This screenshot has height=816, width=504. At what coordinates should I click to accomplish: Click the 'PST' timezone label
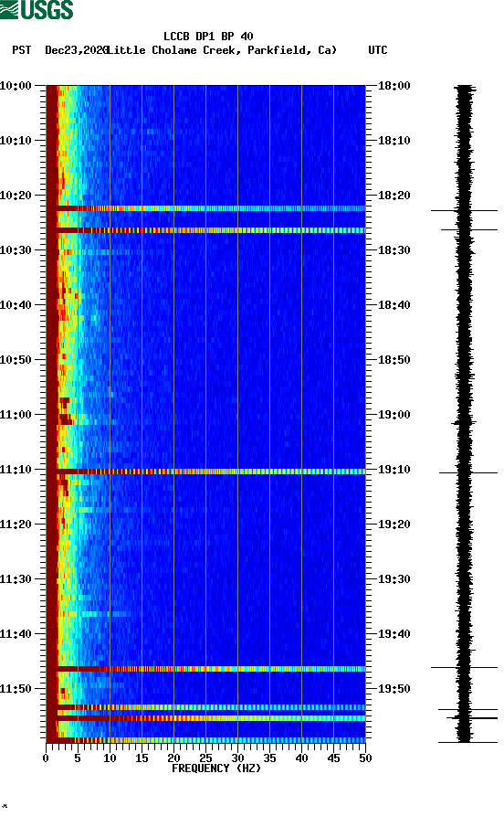click(x=21, y=50)
